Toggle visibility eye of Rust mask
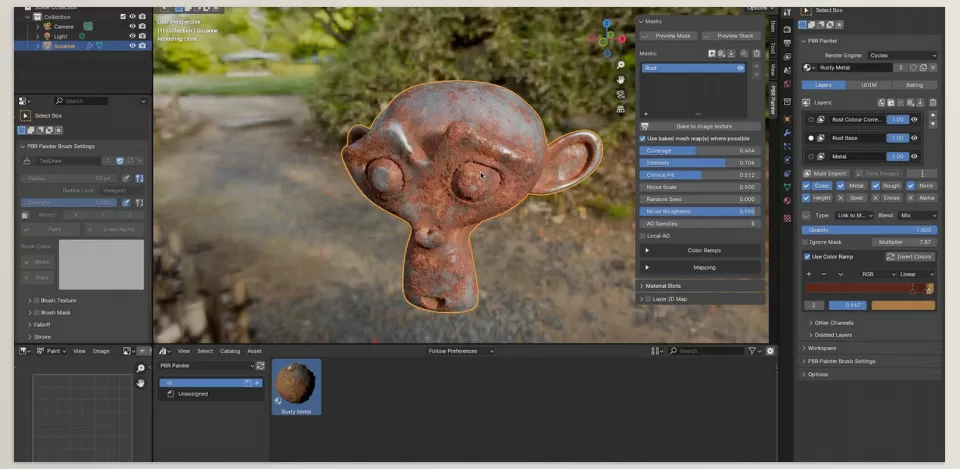Viewport: 960px width, 469px height. (740, 68)
